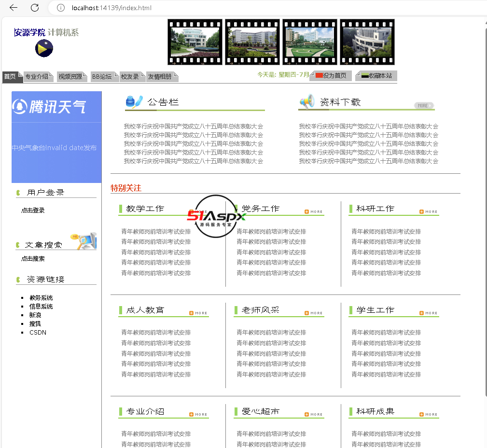The height and width of the screenshot is (448, 487).
Task: Open 视频资源 navigation tab
Action: pos(72,77)
